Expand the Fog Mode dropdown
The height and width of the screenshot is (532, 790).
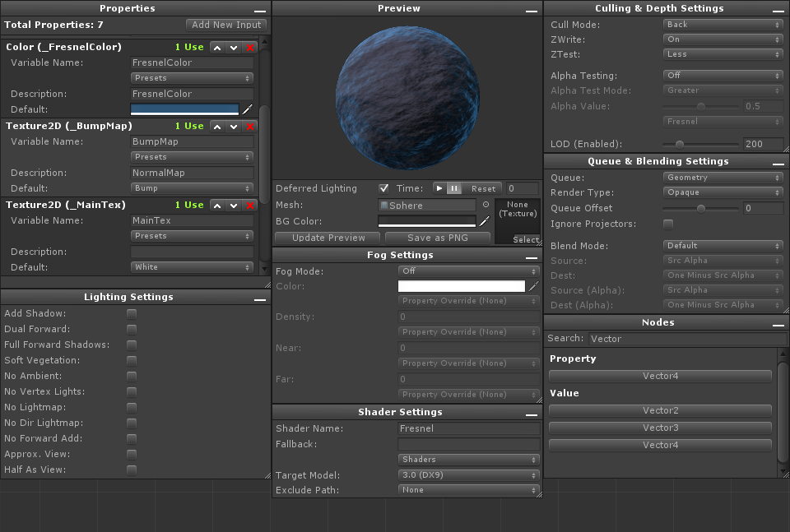coord(468,271)
